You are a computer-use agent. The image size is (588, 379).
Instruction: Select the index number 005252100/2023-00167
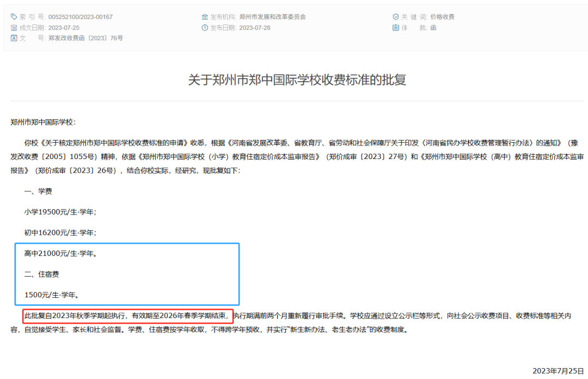pos(81,17)
